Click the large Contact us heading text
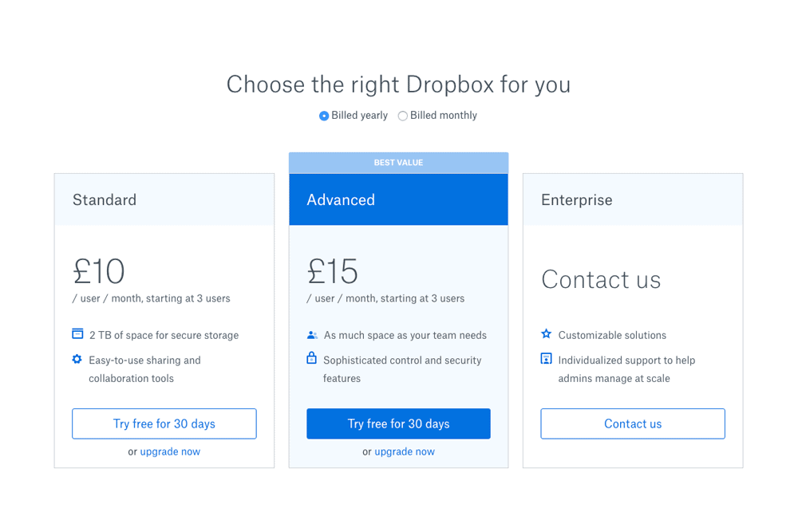This screenshot has width=798, height=532. (601, 280)
